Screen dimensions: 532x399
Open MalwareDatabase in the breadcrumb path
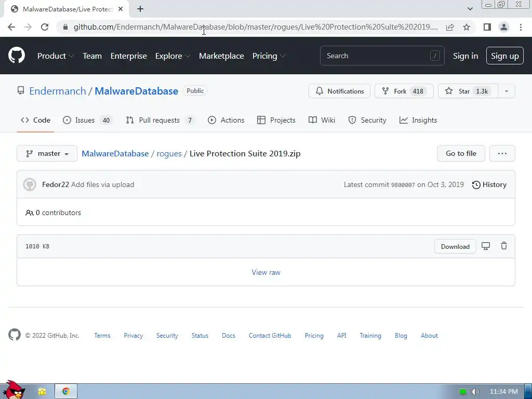115,153
